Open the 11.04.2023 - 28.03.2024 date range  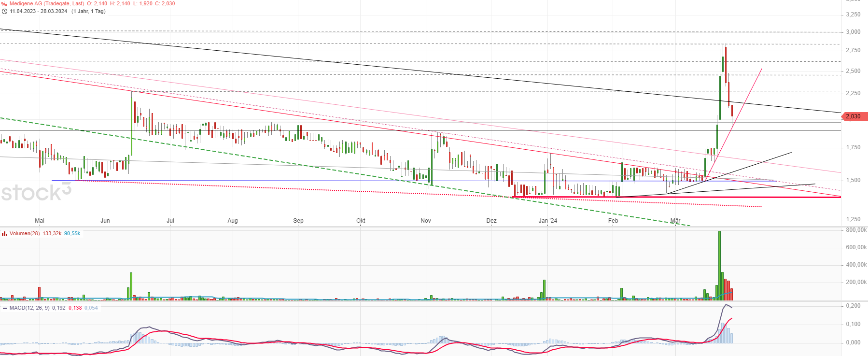coord(39,11)
